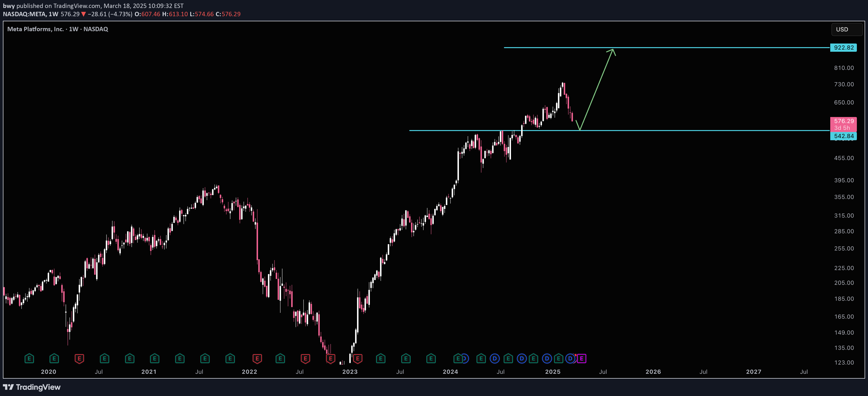868x396 pixels.
Task: Click the 2023 label on time axis
Action: click(350, 372)
